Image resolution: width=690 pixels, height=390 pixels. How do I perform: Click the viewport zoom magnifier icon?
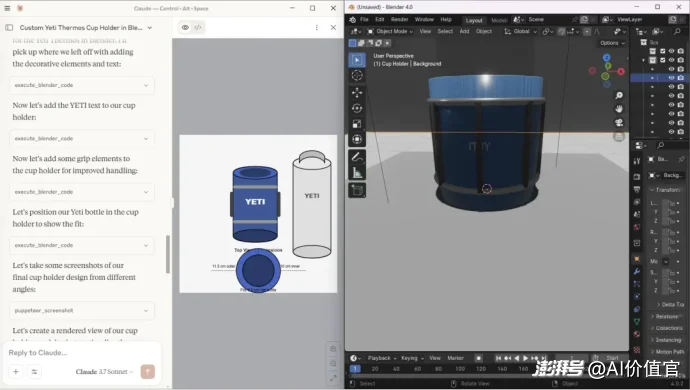pos(619,96)
